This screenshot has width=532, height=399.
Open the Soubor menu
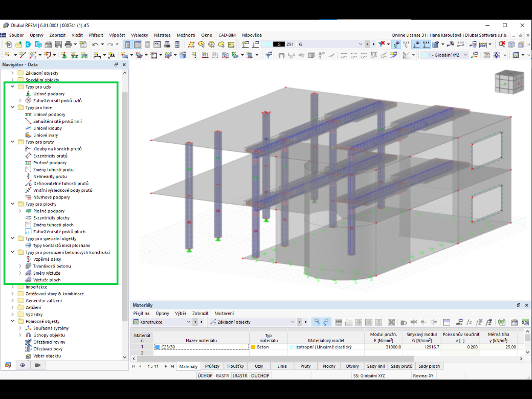pos(16,35)
